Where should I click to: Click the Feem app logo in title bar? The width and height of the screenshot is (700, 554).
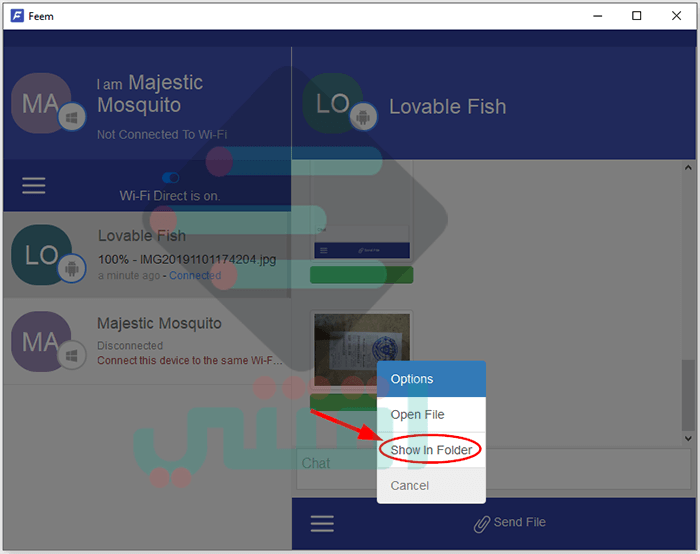tap(17, 16)
